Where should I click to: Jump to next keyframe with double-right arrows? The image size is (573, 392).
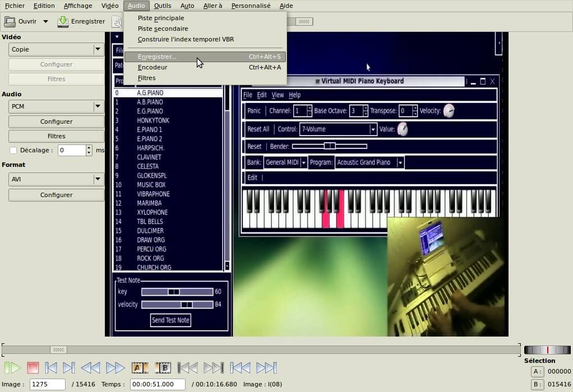115,367
